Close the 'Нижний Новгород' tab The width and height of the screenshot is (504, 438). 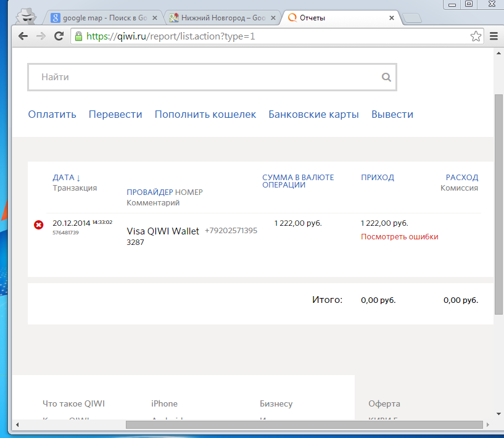point(273,18)
